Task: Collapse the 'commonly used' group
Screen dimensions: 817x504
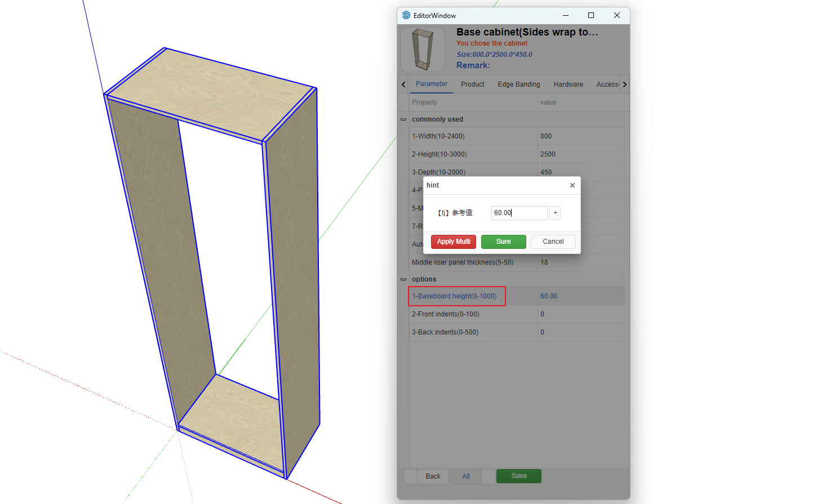Action: click(x=403, y=119)
